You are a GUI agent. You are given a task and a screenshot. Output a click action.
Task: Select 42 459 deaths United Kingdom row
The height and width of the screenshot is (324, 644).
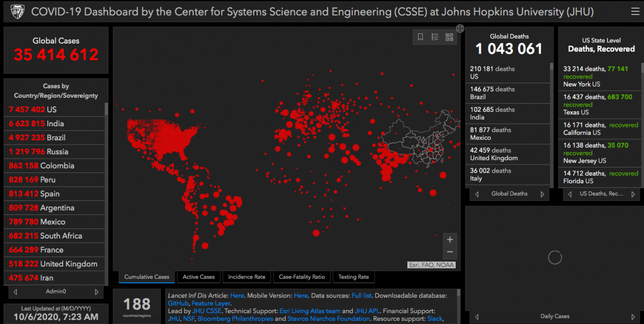(x=508, y=154)
